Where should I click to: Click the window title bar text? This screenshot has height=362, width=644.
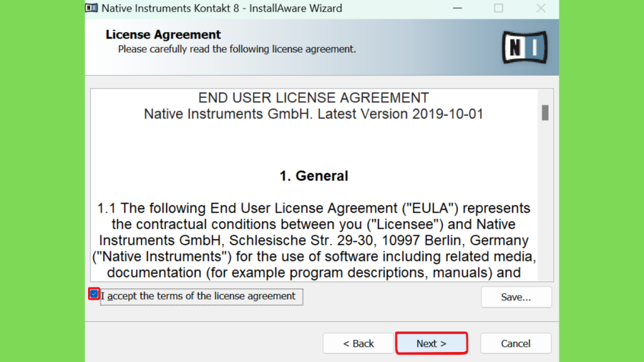[x=222, y=8]
